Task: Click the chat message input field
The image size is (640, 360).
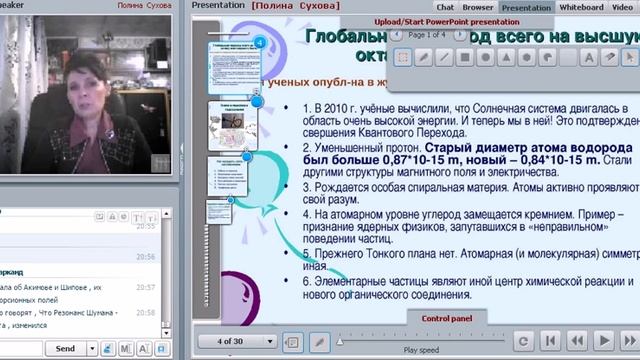Action: (x=20, y=349)
